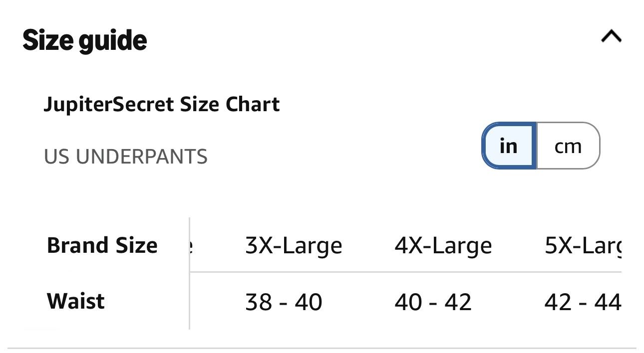This screenshot has width=644, height=353.
Task: Click the JupiterSecret Size Chart title
Action: pos(162,105)
